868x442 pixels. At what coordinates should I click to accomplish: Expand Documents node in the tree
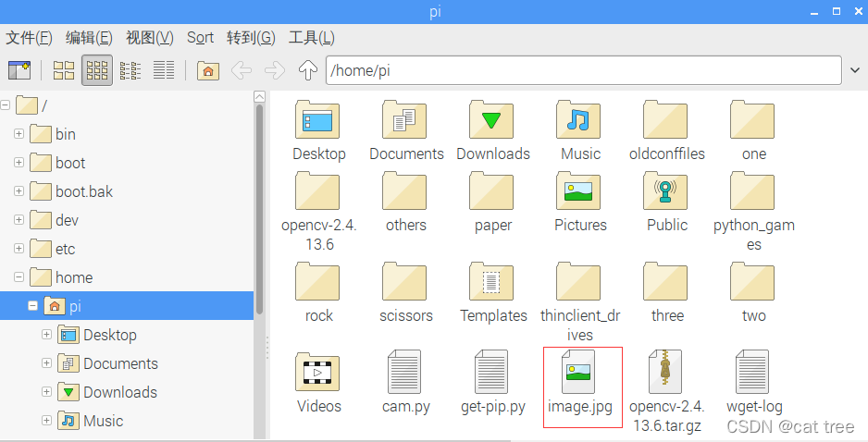click(46, 362)
